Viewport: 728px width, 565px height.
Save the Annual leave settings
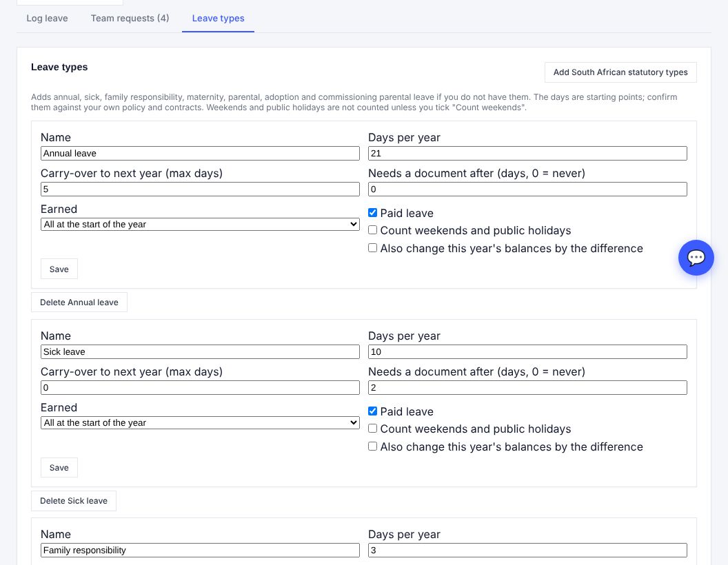[x=59, y=269]
